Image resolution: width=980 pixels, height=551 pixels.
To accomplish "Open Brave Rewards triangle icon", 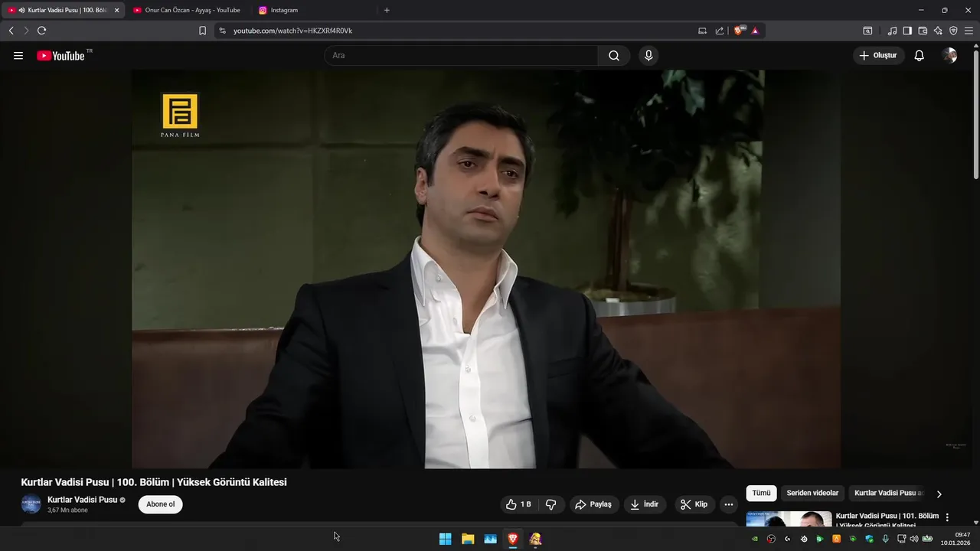I will [x=755, y=31].
